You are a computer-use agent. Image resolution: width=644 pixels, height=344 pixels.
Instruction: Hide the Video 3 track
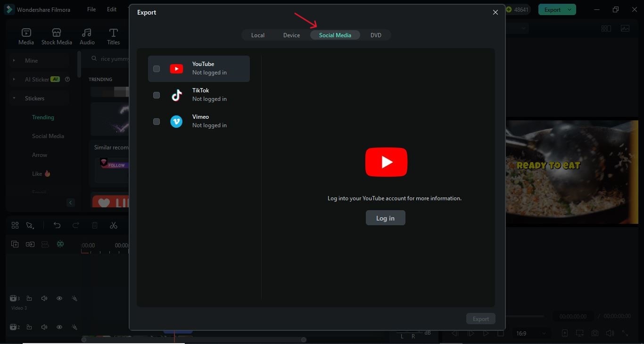pyautogui.click(x=59, y=298)
